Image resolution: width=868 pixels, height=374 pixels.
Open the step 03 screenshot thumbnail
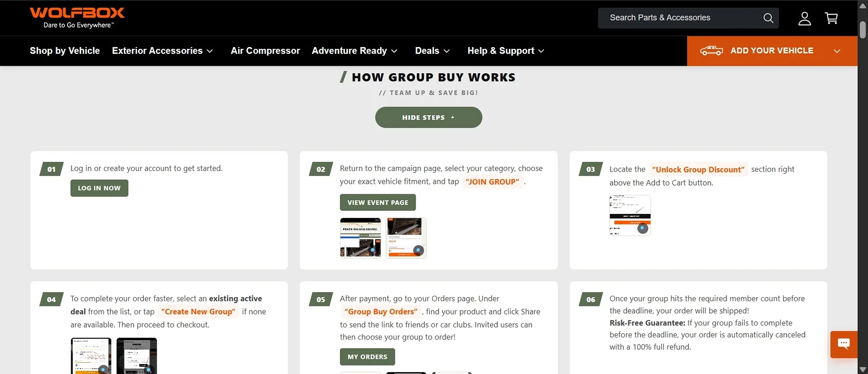click(x=630, y=215)
